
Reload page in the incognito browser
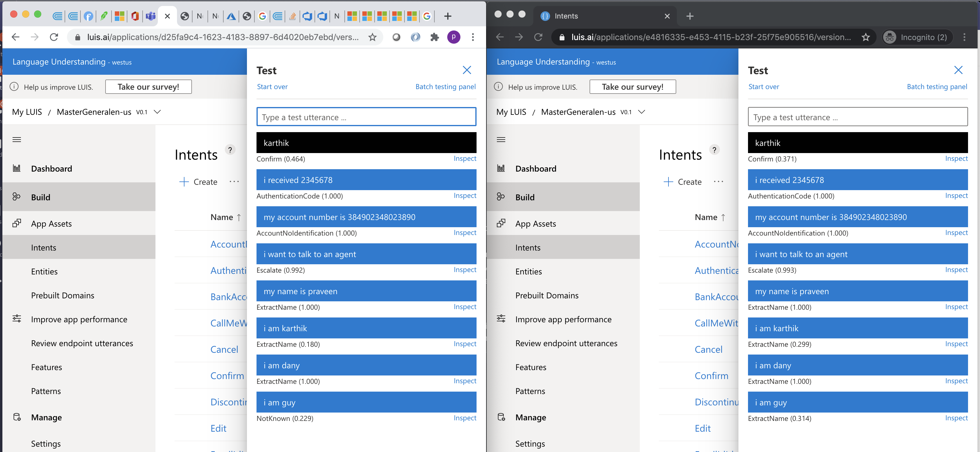pyautogui.click(x=538, y=37)
